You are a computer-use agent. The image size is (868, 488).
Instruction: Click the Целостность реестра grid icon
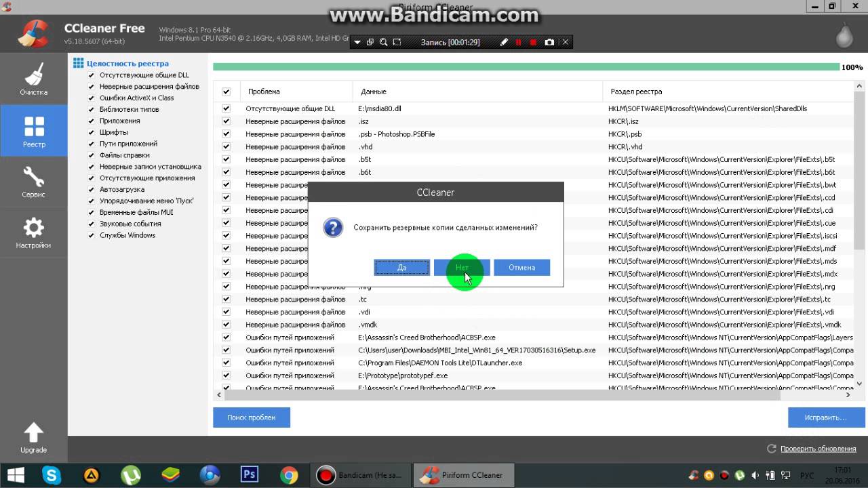pos(79,63)
